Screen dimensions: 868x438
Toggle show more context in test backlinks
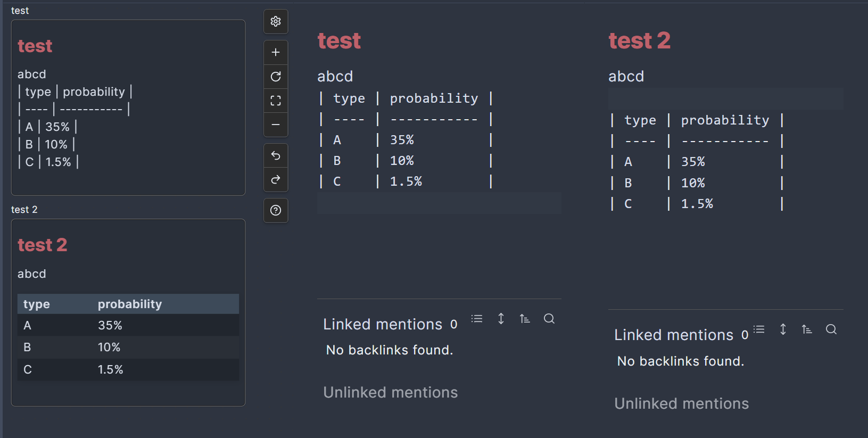(501, 319)
